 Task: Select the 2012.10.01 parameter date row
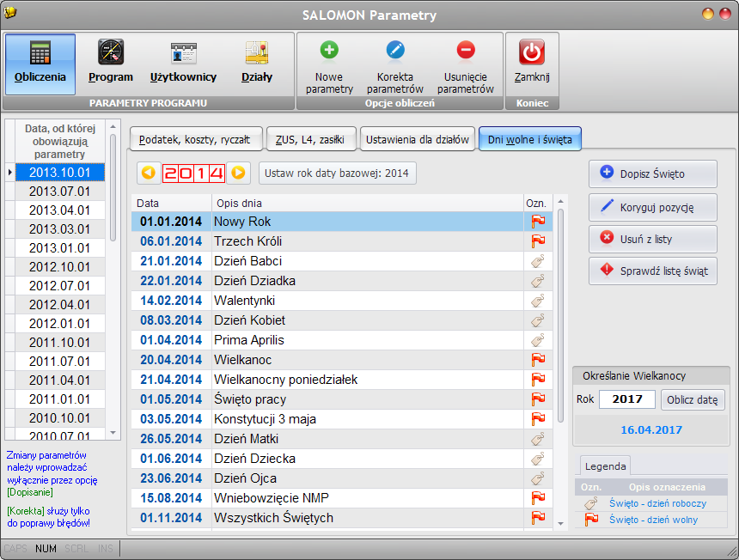click(x=60, y=267)
